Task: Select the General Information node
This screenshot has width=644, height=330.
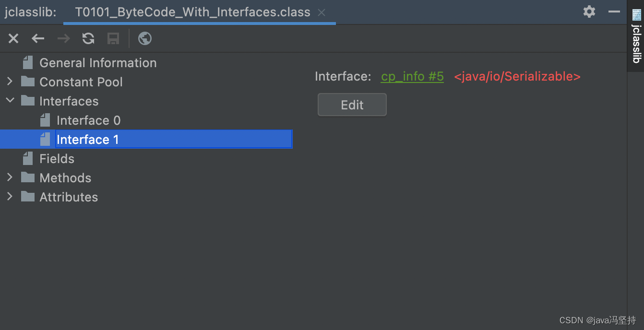Action: (x=98, y=62)
